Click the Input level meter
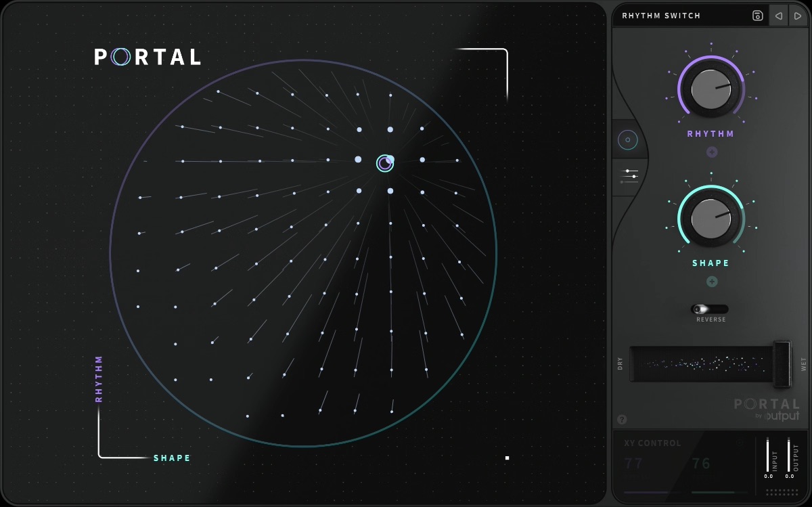 (768, 455)
